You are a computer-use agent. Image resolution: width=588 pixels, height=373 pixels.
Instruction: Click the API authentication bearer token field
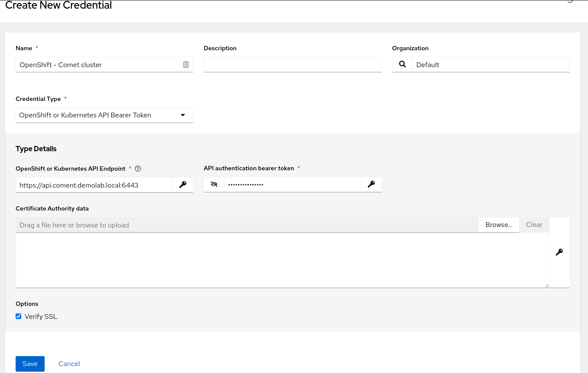(x=292, y=185)
